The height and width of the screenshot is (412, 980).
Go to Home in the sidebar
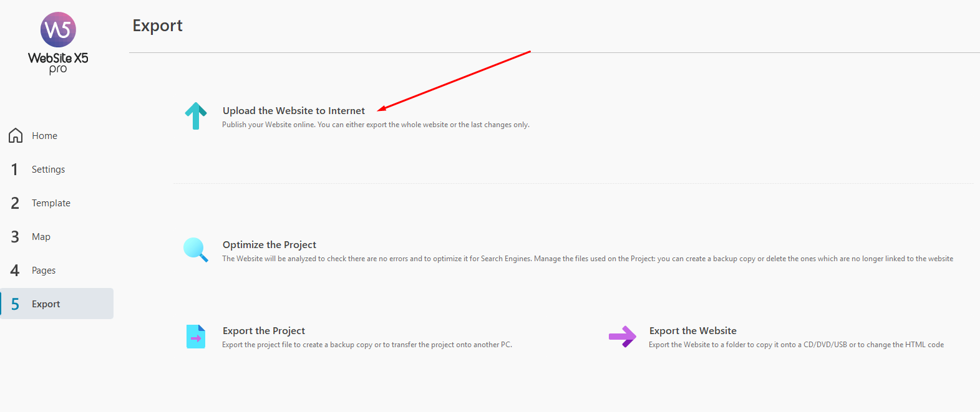coord(44,136)
